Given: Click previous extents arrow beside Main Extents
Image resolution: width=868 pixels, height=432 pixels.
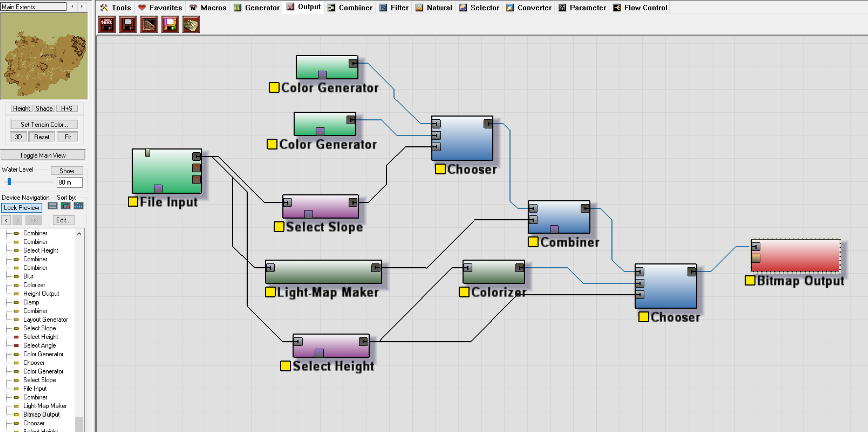Looking at the screenshot, I should point(72,6).
